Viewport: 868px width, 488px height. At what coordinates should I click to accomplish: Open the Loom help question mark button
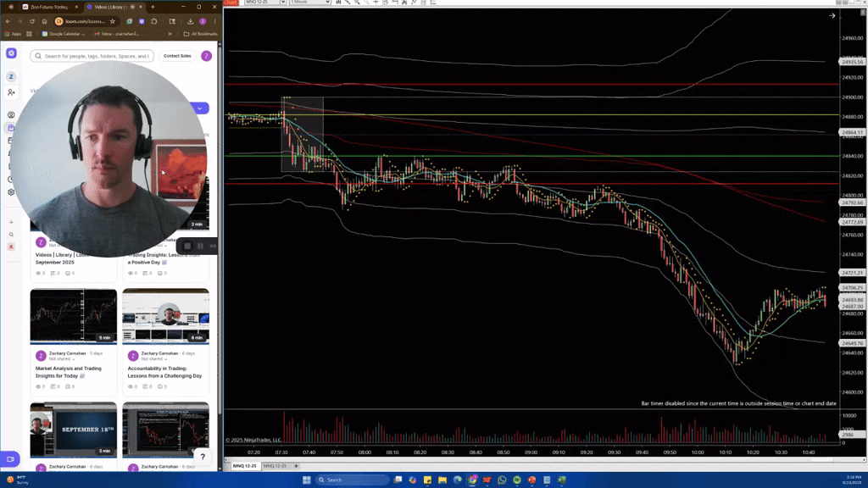click(203, 457)
